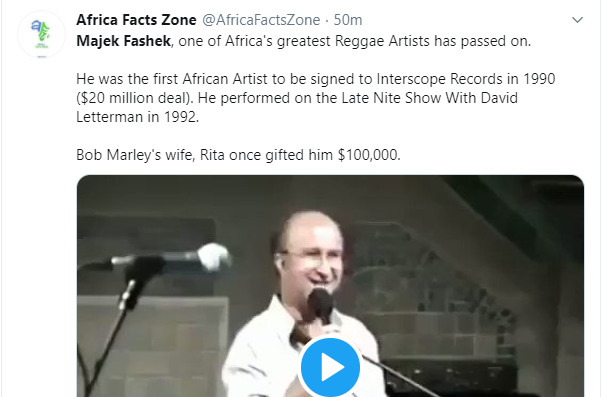
Task: Open the Africa Facts Zone display name
Action: [x=136, y=20]
